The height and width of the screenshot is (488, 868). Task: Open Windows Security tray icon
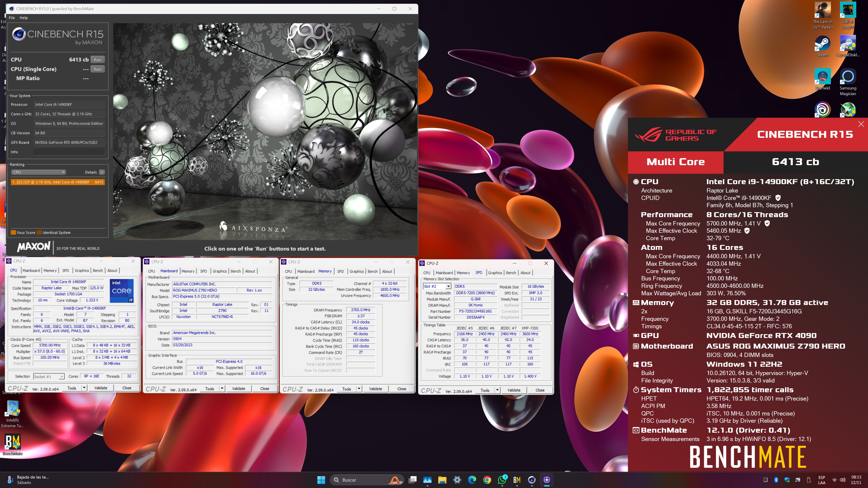(x=787, y=480)
